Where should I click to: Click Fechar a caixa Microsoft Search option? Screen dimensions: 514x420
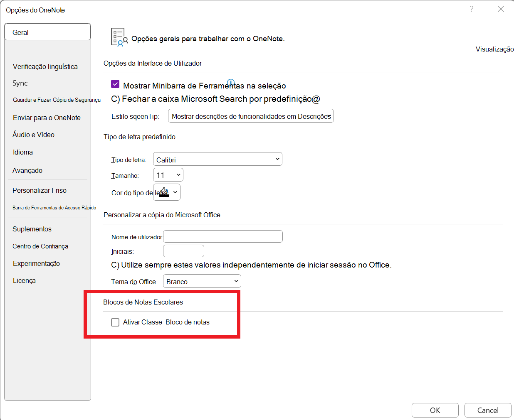click(215, 99)
